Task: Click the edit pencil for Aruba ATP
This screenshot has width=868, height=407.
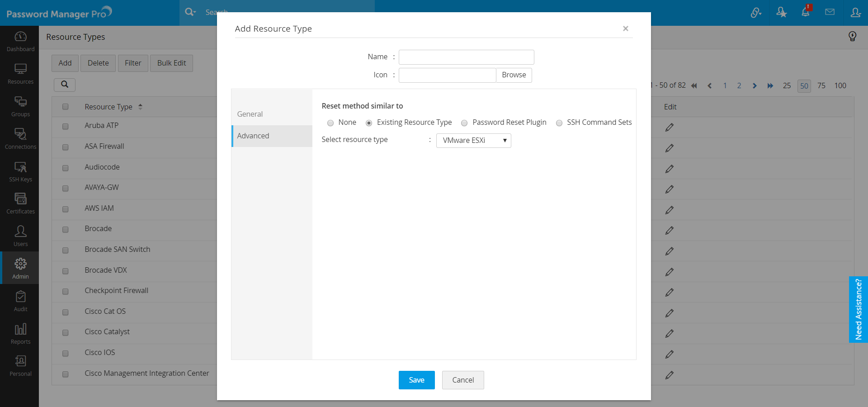Action: click(670, 128)
